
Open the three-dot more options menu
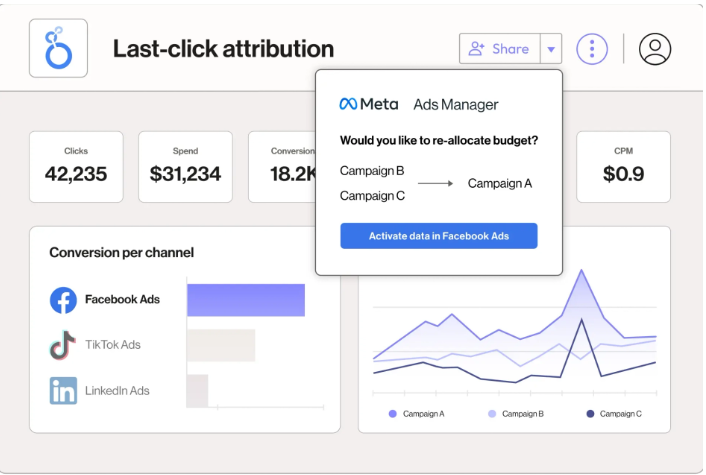592,49
